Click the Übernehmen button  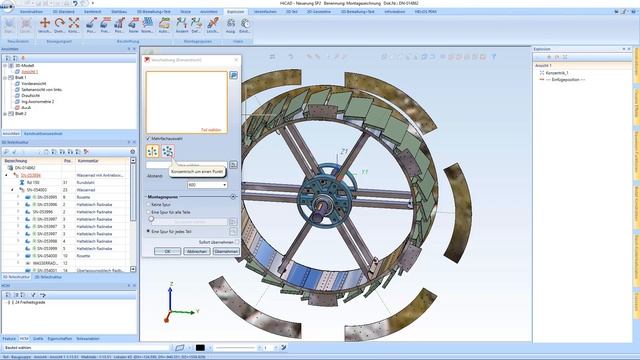[x=226, y=251]
